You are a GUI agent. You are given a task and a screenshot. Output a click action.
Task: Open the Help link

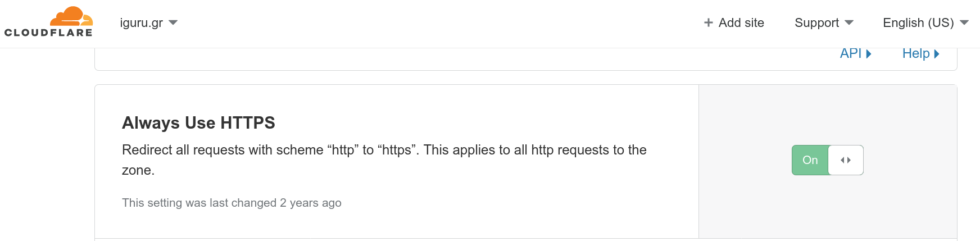920,53
